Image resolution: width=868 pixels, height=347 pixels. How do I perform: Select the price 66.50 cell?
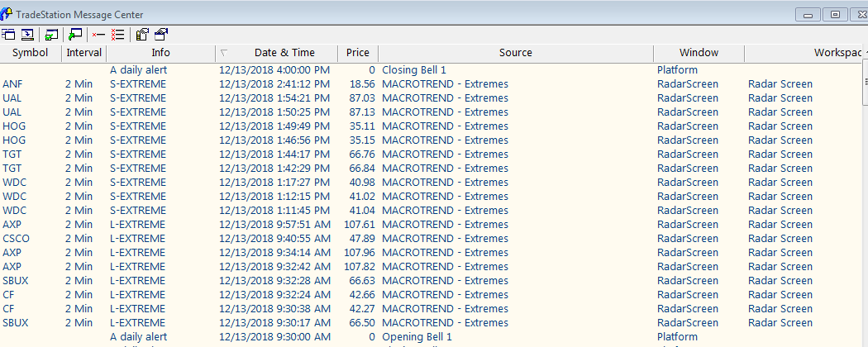[x=362, y=323]
